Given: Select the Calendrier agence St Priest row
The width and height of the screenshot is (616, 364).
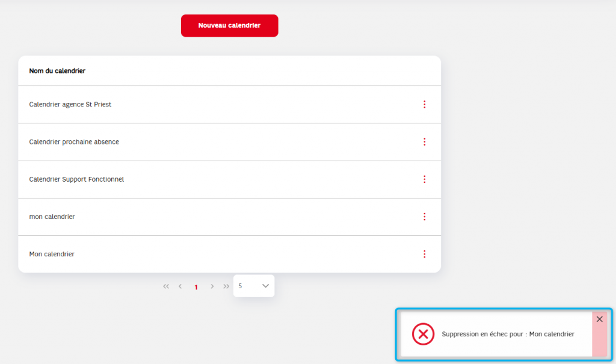Looking at the screenshot, I should [229, 105].
